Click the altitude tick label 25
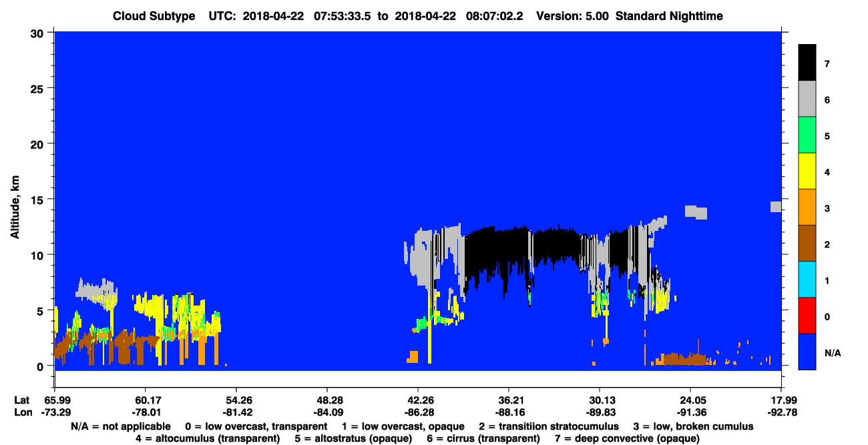The height and width of the screenshot is (445, 868). click(39, 88)
